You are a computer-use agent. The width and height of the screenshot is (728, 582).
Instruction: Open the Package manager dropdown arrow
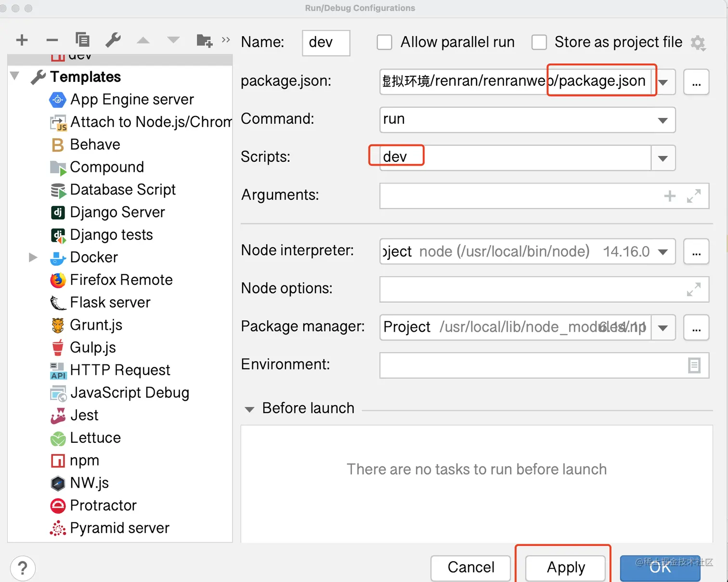663,328
